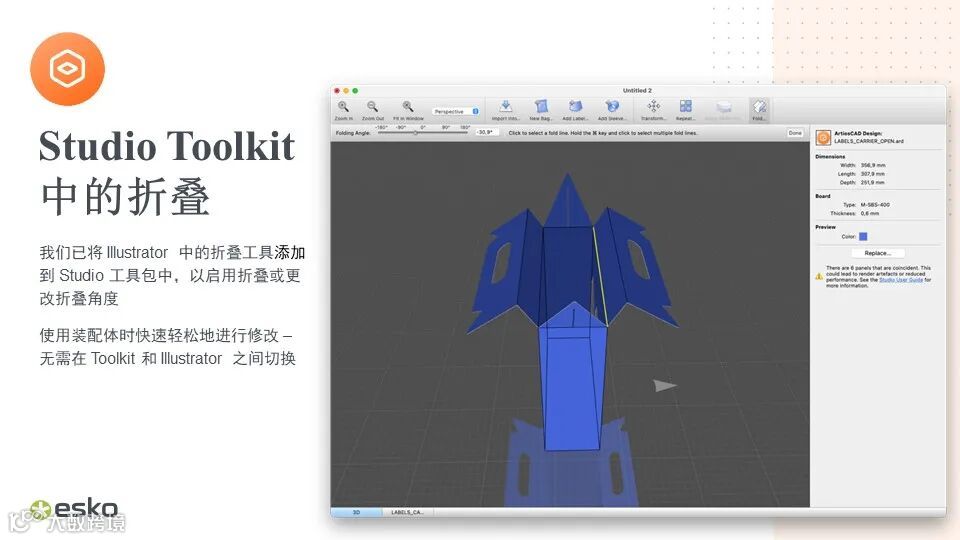Click the 'Preview' section heading
This screenshot has height=540, width=960.
825,227
